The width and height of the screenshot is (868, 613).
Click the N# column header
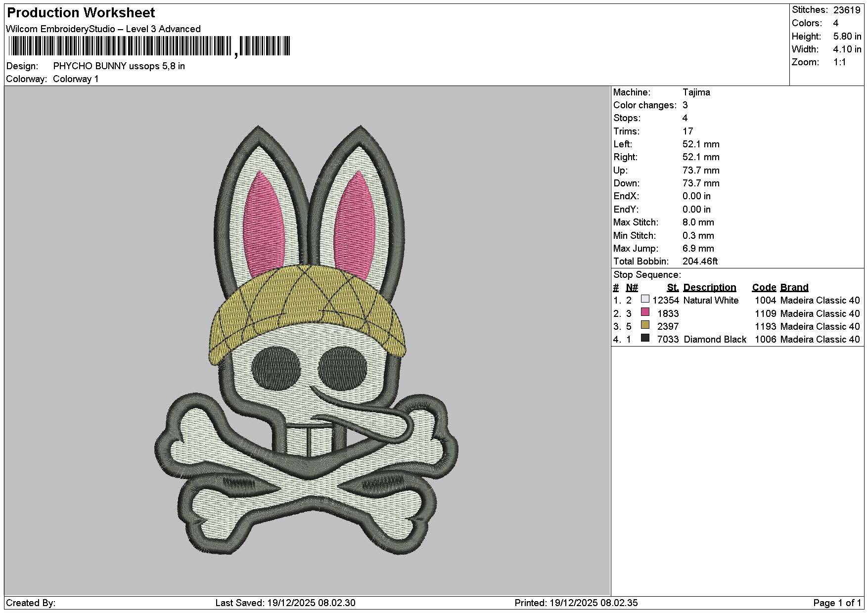[x=632, y=287]
